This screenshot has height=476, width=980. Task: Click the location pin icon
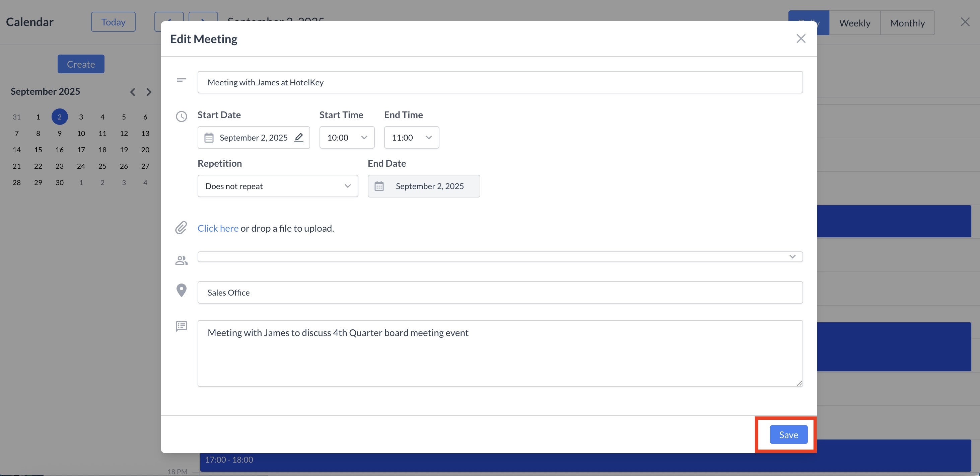(x=182, y=291)
